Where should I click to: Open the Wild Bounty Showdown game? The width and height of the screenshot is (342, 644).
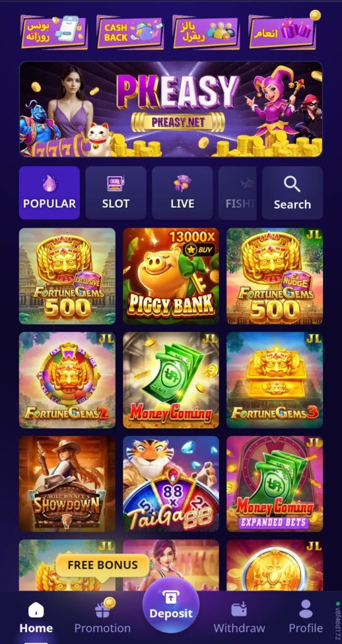click(x=67, y=484)
